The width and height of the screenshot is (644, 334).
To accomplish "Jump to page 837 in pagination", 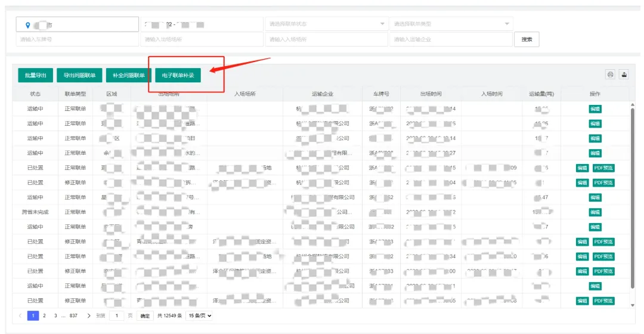I will [74, 316].
